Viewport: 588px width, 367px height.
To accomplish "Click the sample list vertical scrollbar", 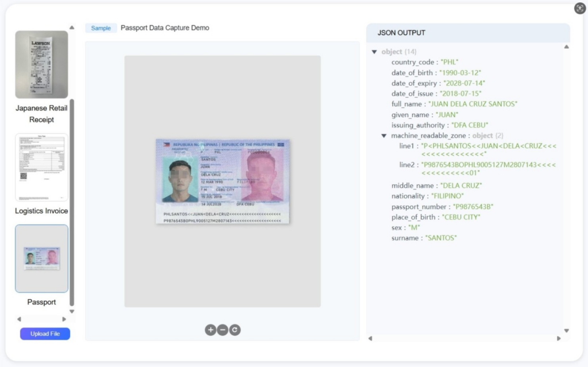I will pyautogui.click(x=72, y=201).
